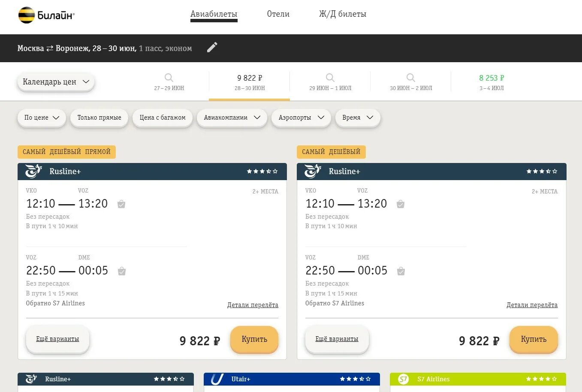
Task: Edit search with the pencil icon
Action: click(212, 47)
